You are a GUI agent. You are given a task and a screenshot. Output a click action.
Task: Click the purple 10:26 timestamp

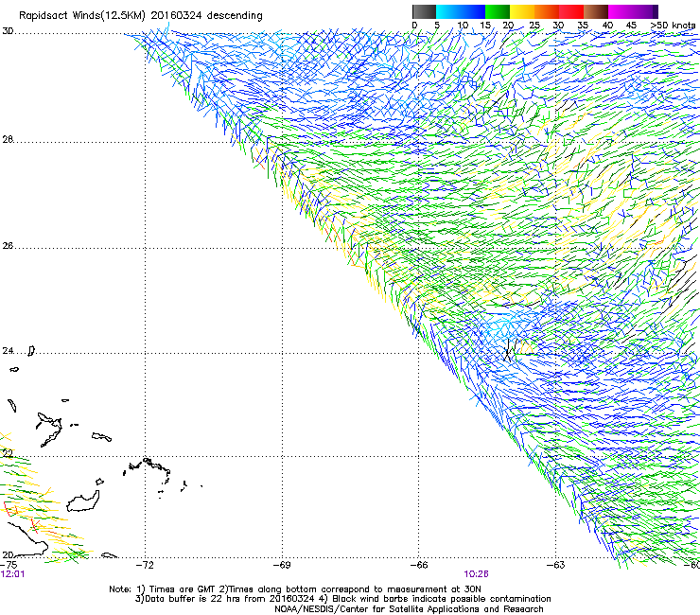pos(476,574)
